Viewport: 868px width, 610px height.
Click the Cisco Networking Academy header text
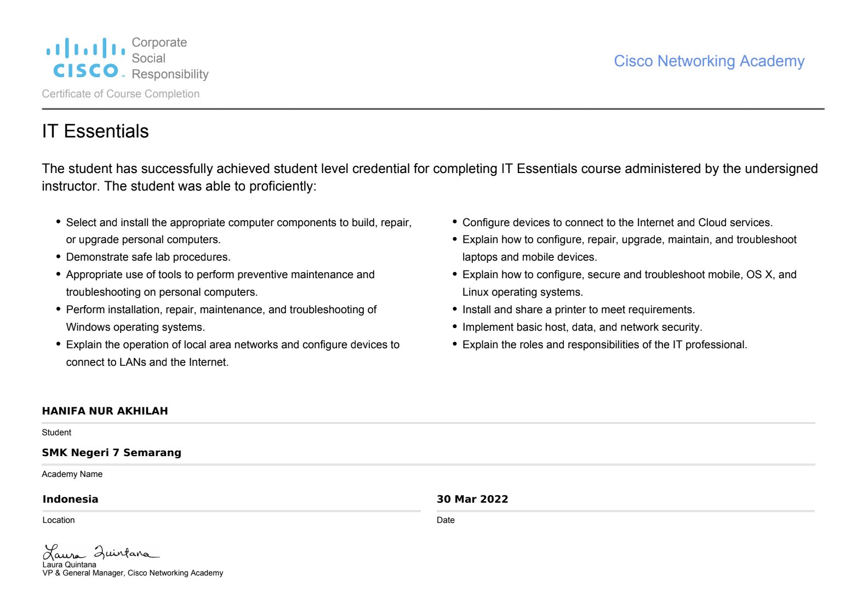709,61
